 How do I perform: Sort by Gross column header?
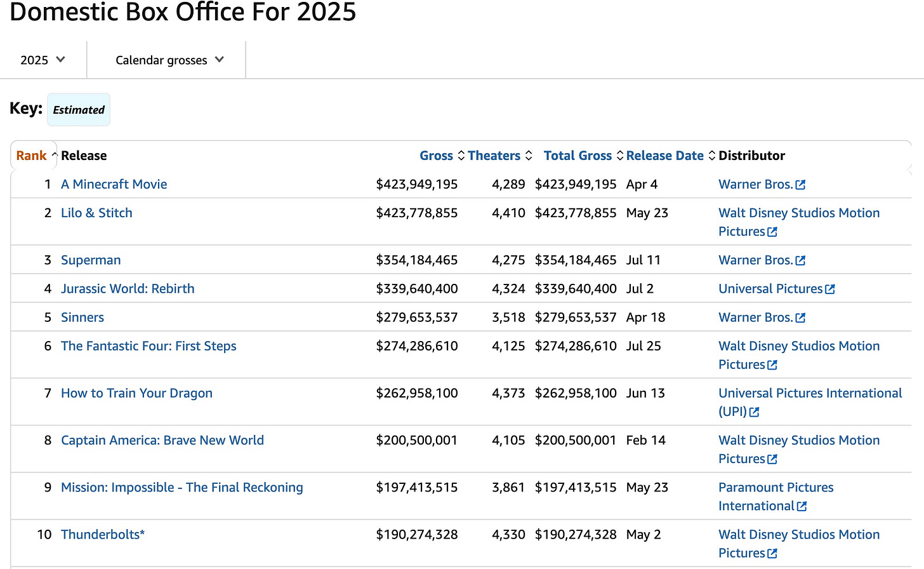point(436,156)
